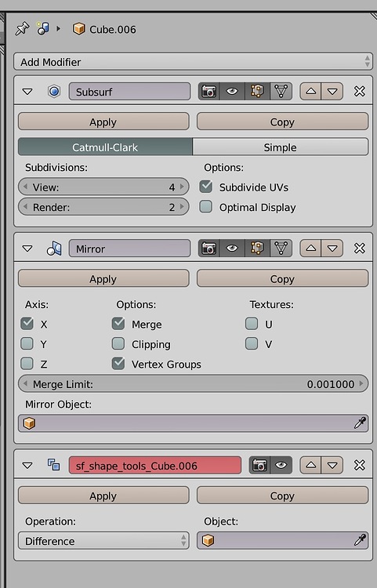Click the Subsurf modifier type icon
This screenshot has width=377, height=588.
tap(54, 92)
